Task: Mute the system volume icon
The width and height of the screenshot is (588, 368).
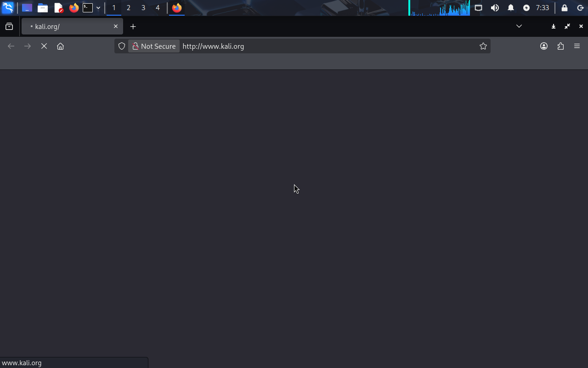Action: click(495, 8)
